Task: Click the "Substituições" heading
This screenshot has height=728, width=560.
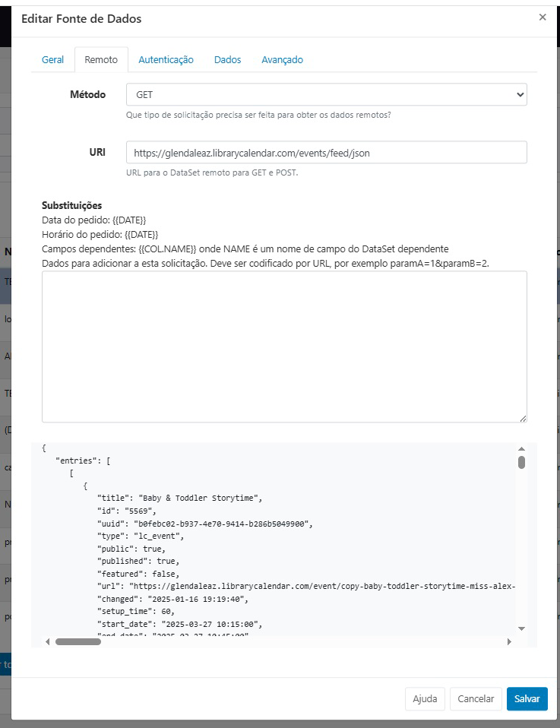Action: (71, 205)
